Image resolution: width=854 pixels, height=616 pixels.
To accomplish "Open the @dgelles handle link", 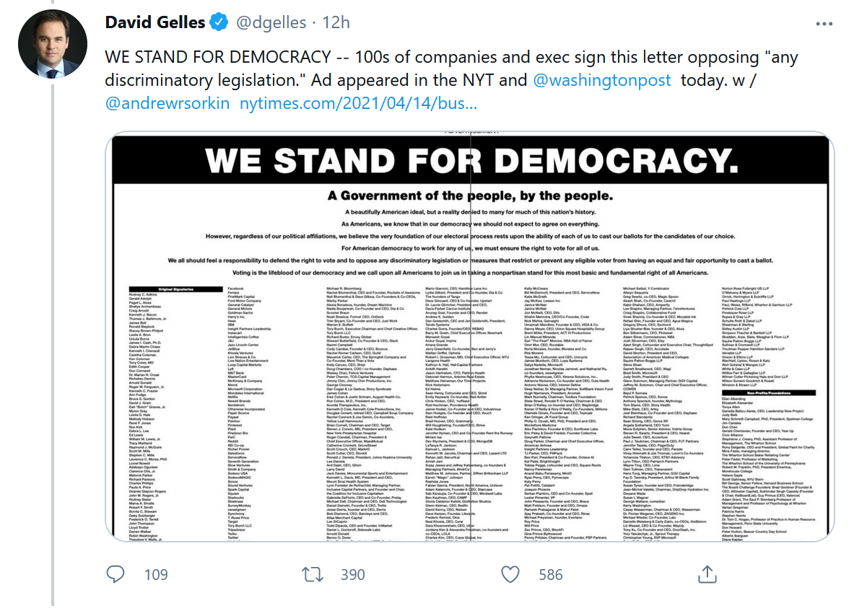I will [272, 23].
